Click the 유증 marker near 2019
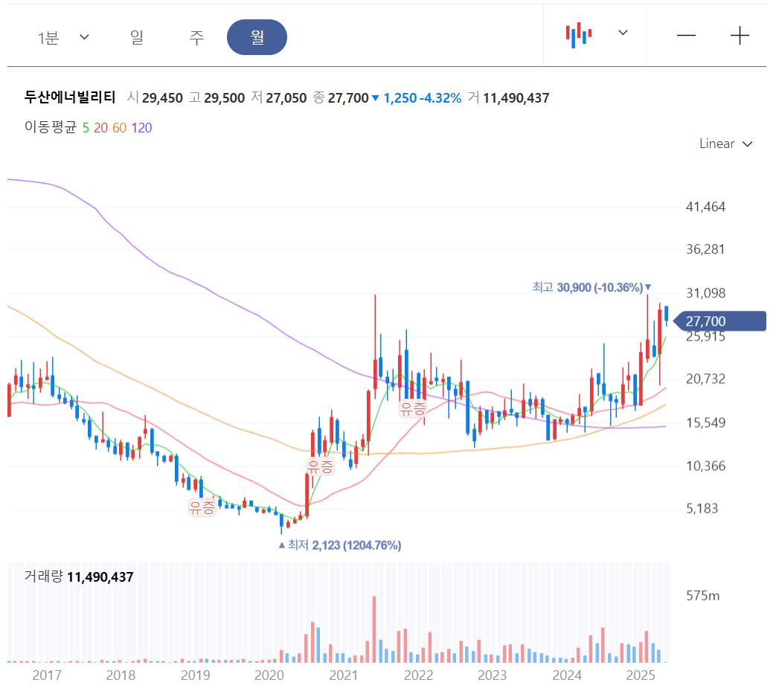Screen dimensions: 779x700 click(x=202, y=508)
